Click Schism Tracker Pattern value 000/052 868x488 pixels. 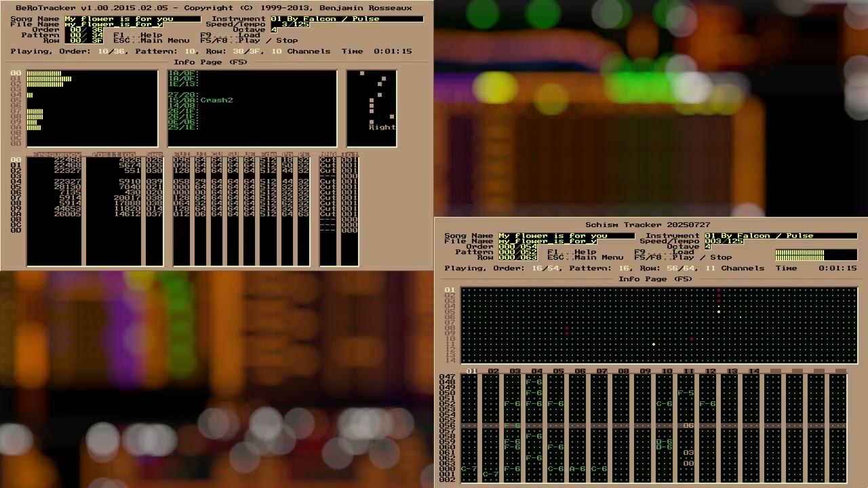(x=517, y=252)
